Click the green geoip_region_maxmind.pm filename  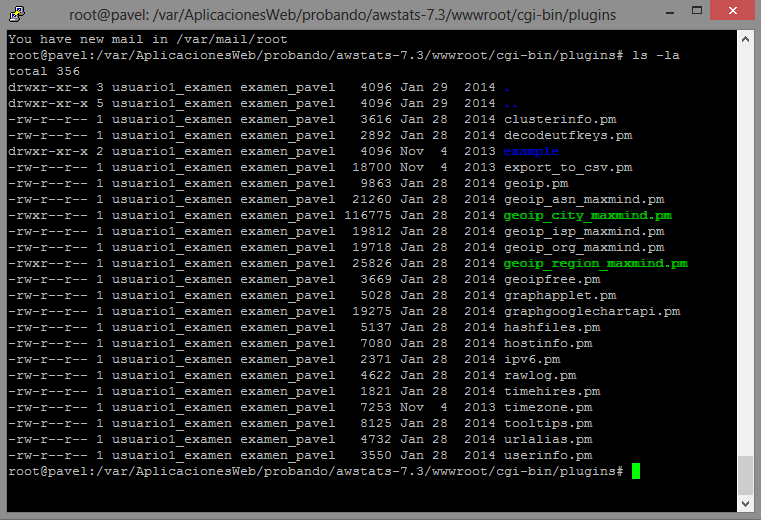[595, 263]
